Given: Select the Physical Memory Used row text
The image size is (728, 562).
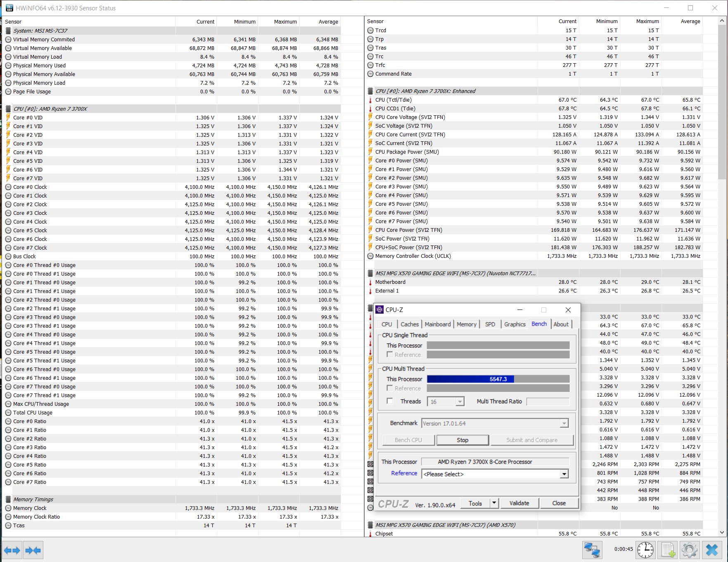Looking at the screenshot, I should 39,65.
